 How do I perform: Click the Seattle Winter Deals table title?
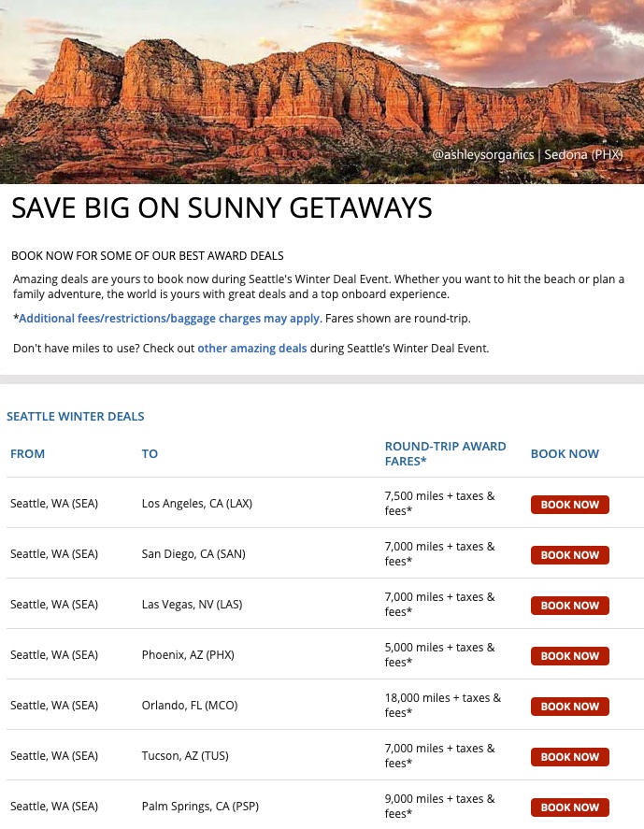[76, 417]
